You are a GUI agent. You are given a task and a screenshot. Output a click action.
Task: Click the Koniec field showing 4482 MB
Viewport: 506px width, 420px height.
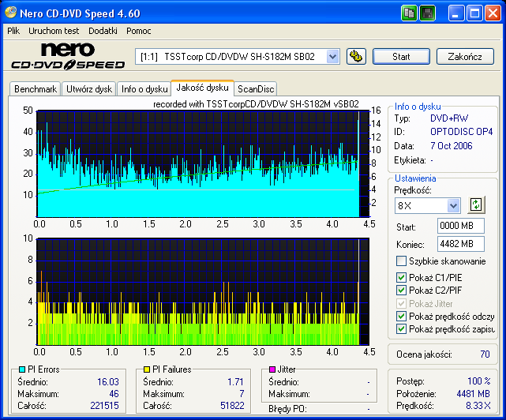(461, 244)
